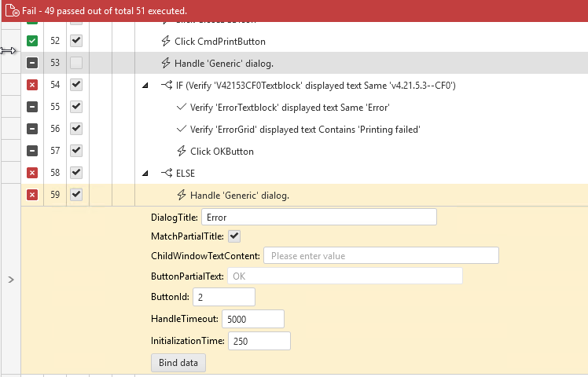
Task: Click the branch icon beside the IF step
Action: 166,85
